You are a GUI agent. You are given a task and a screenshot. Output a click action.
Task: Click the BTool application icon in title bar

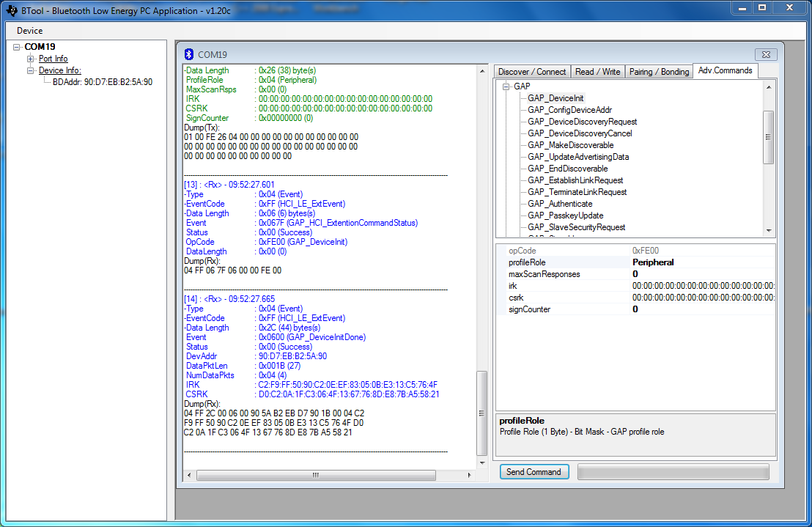click(12, 10)
